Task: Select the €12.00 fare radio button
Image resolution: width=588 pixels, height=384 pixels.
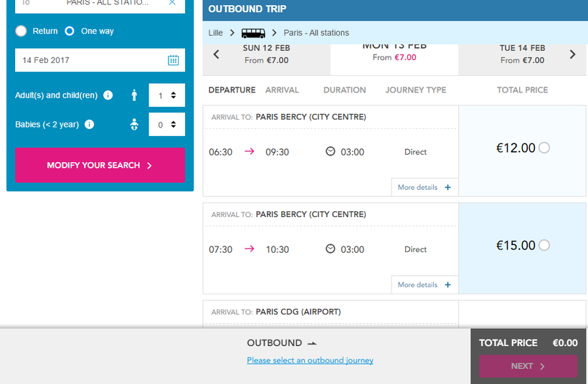Action: [x=544, y=148]
